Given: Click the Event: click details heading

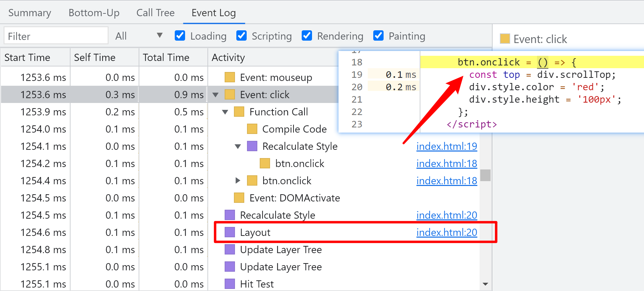Looking at the screenshot, I should tap(540, 39).
